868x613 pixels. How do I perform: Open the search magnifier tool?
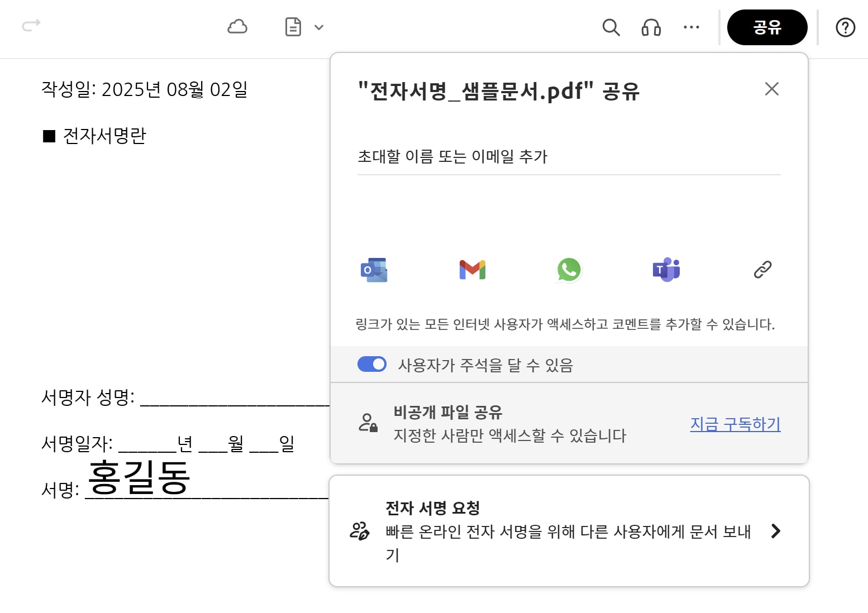611,27
